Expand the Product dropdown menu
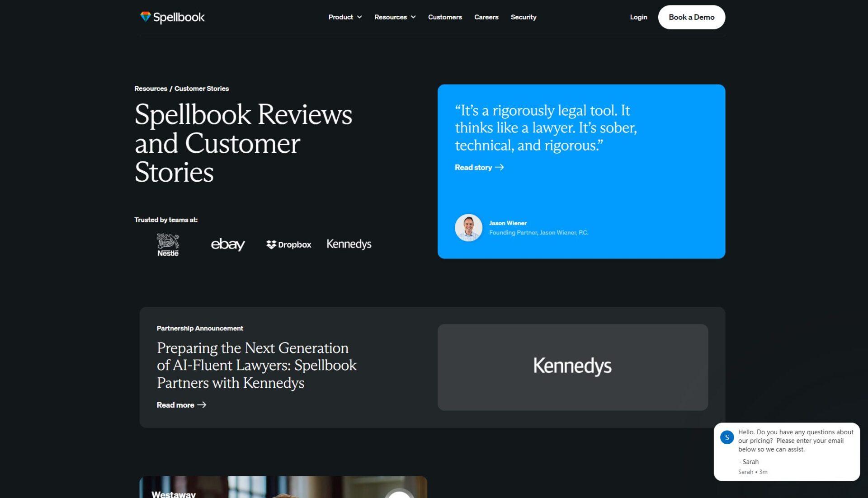The image size is (868, 498). click(x=345, y=17)
